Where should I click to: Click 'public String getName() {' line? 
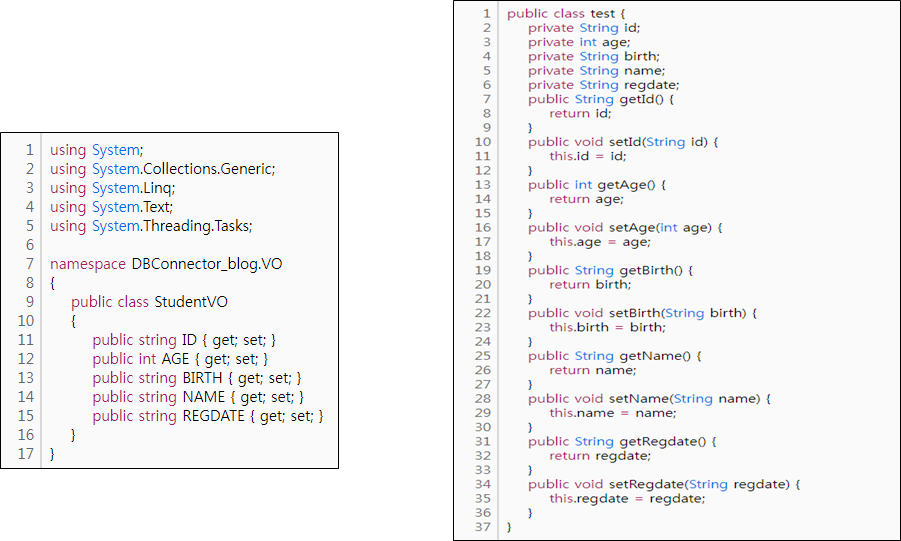615,356
